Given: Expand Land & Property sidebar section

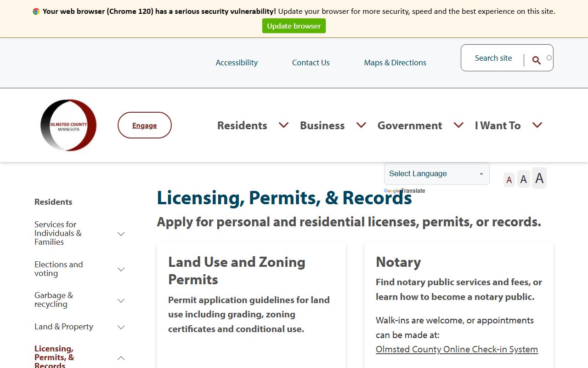Looking at the screenshot, I should pyautogui.click(x=121, y=327).
